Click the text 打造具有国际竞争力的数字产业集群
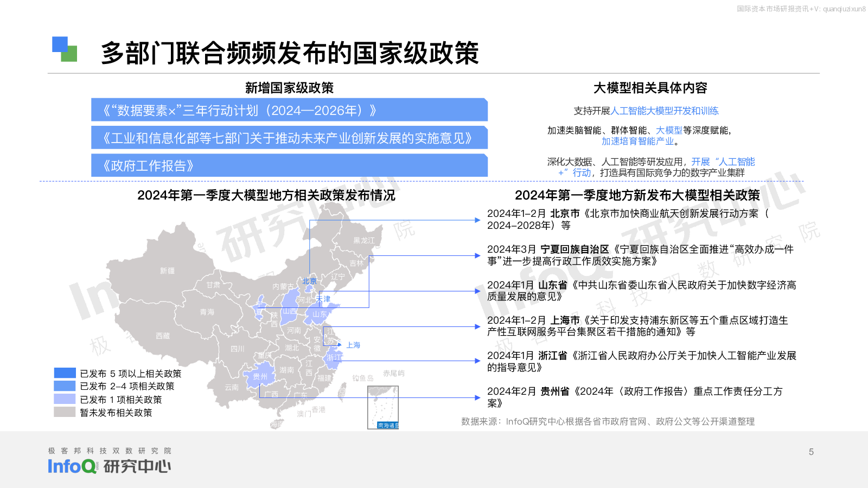The width and height of the screenshot is (868, 488). [x=672, y=172]
